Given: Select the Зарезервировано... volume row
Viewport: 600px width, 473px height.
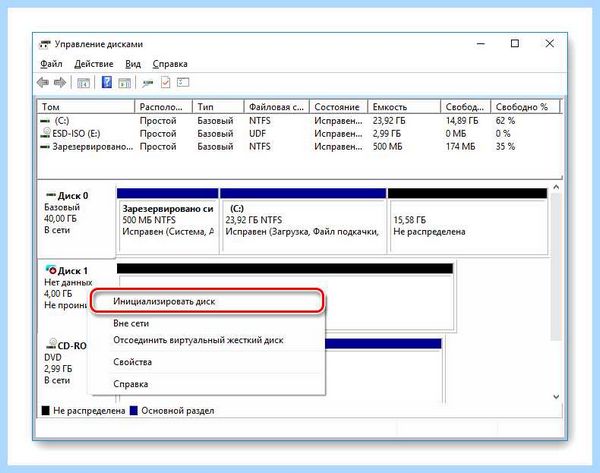Looking at the screenshot, I should click(299, 147).
